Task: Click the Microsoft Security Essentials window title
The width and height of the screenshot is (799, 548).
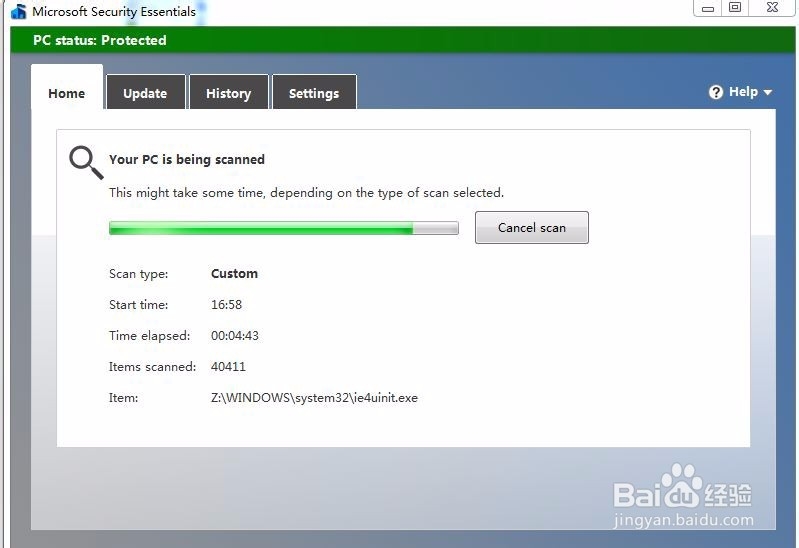Action: 114,11
